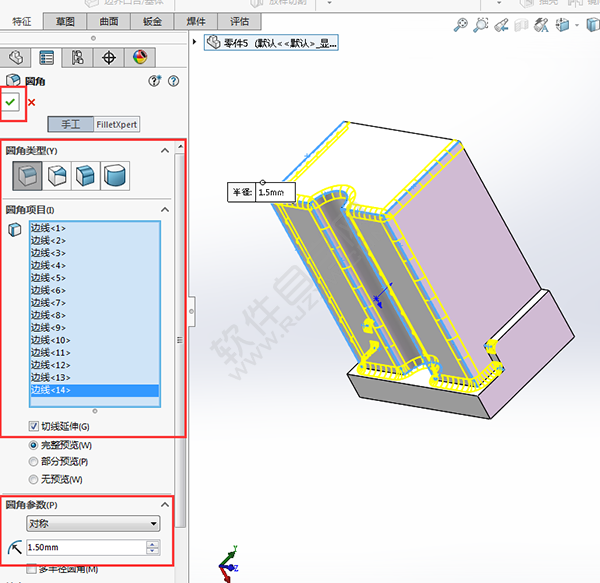
Task: Click the 手工 manual mode button
Action: click(71, 125)
